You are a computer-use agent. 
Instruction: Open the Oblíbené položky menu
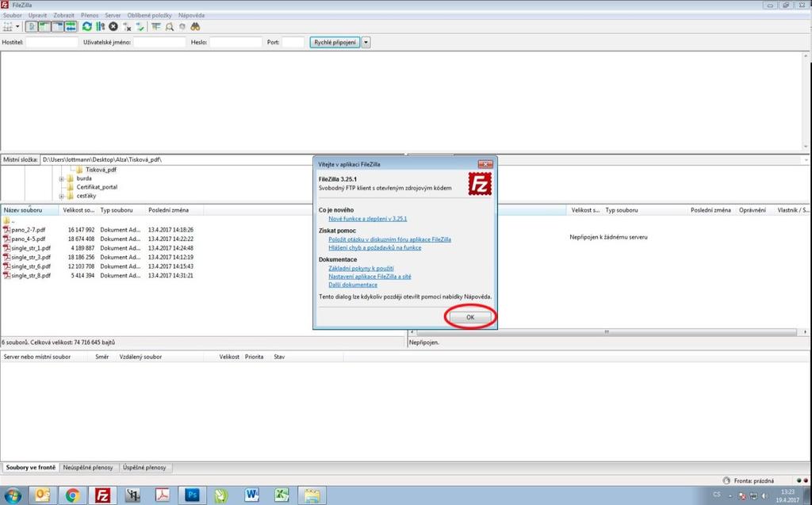150,15
